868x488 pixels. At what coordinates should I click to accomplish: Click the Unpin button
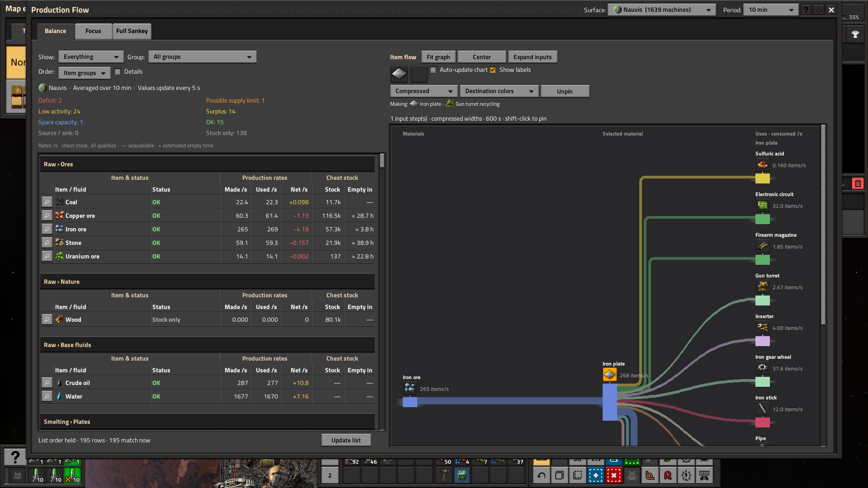[x=565, y=91]
